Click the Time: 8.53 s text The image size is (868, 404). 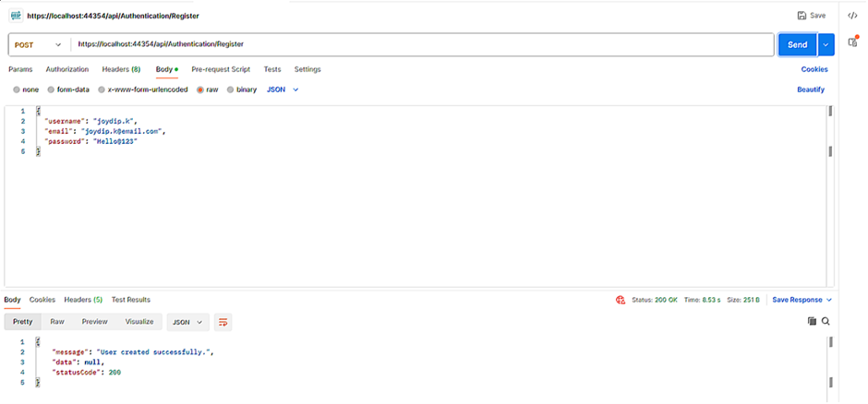point(702,300)
